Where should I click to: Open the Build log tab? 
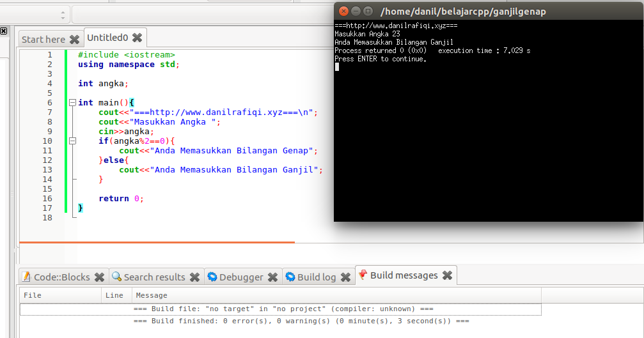(317, 277)
